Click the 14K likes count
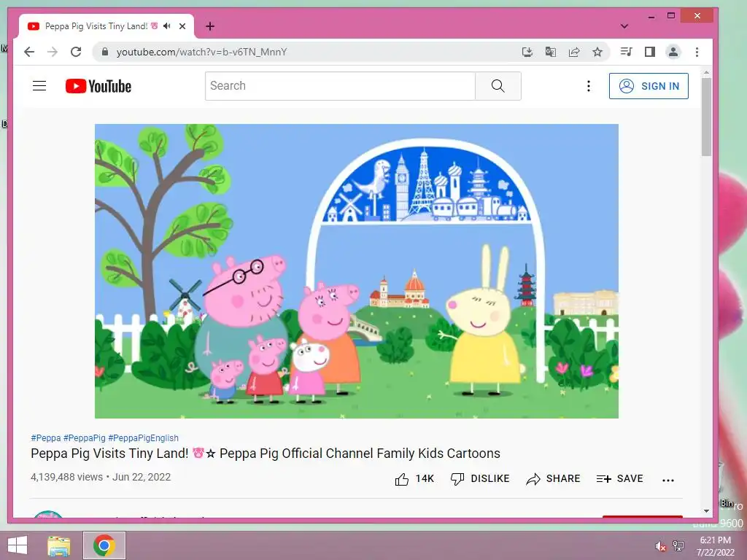This screenshot has width=747, height=560. (x=425, y=478)
